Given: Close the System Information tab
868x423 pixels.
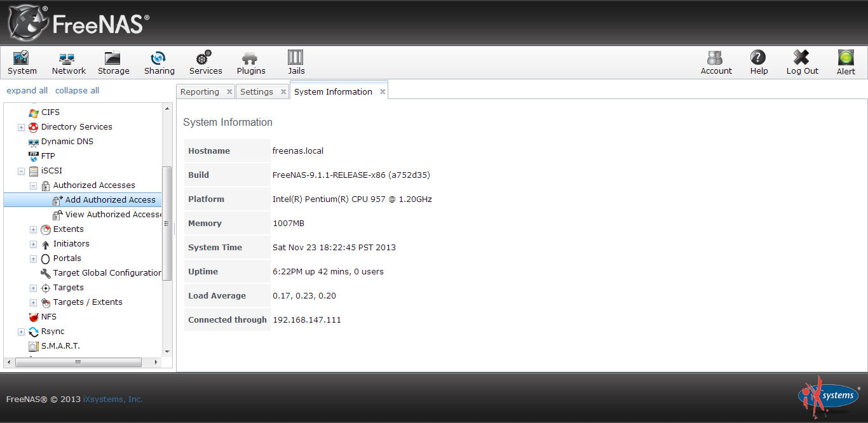Looking at the screenshot, I should click(x=383, y=91).
